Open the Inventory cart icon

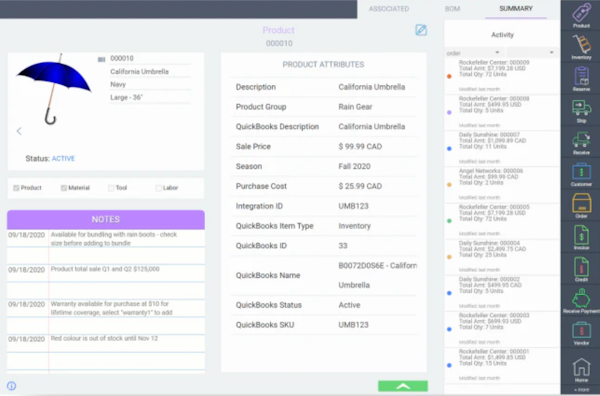point(581,46)
